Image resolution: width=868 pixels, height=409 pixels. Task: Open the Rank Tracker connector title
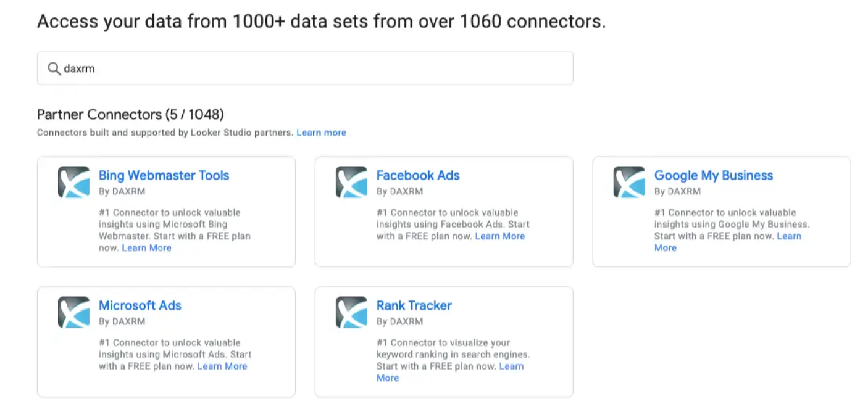(414, 305)
